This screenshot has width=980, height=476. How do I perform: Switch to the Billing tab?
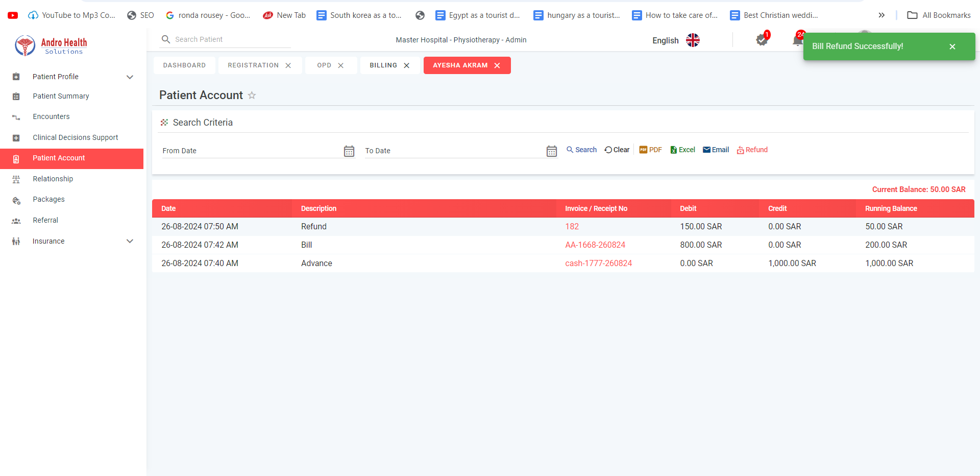pos(383,65)
